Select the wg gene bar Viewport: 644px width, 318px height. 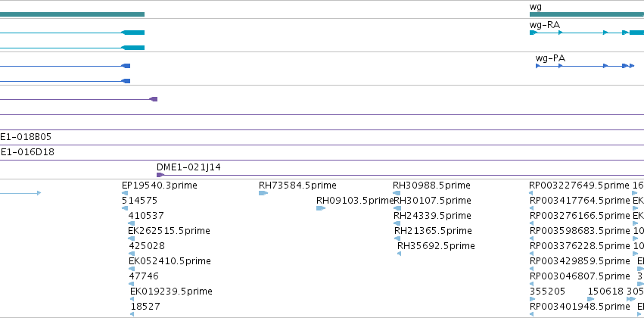click(x=586, y=14)
